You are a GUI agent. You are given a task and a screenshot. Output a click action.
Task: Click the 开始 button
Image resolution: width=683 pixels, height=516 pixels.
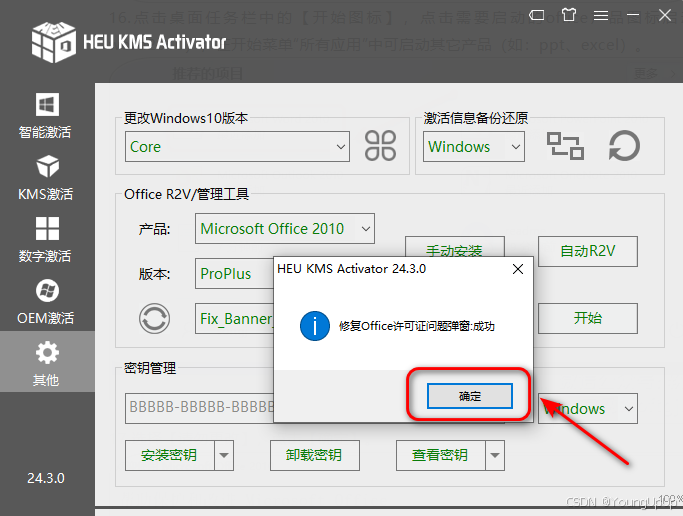[x=588, y=318]
